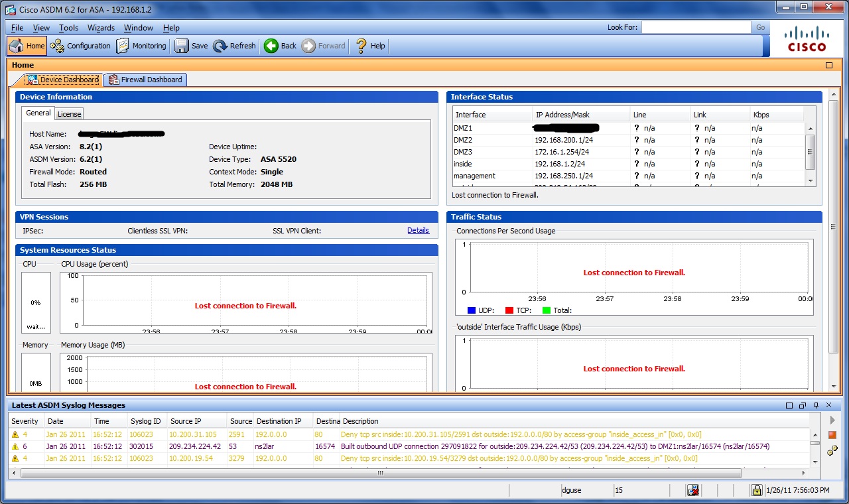Open the Monitoring view
849x504 pixels.
tap(141, 46)
